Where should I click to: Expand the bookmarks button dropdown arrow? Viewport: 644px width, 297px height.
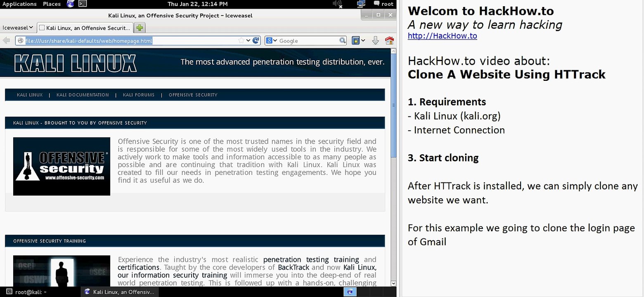tap(363, 40)
